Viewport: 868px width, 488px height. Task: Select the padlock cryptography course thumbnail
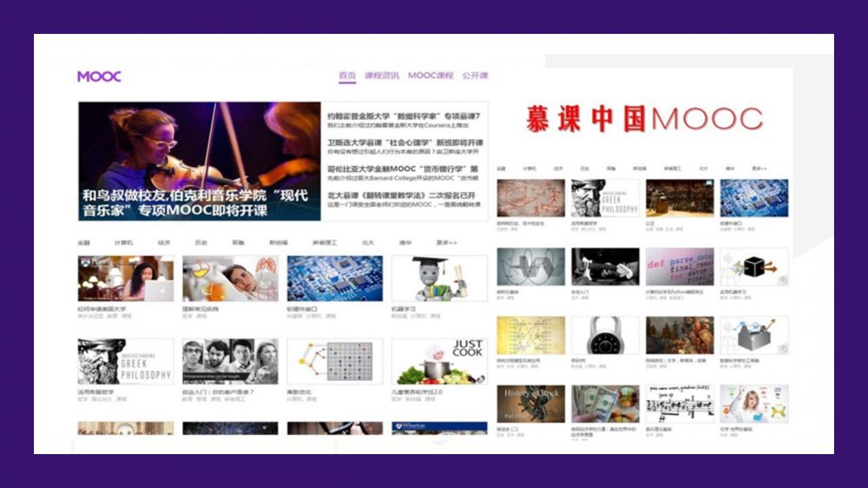click(x=605, y=335)
